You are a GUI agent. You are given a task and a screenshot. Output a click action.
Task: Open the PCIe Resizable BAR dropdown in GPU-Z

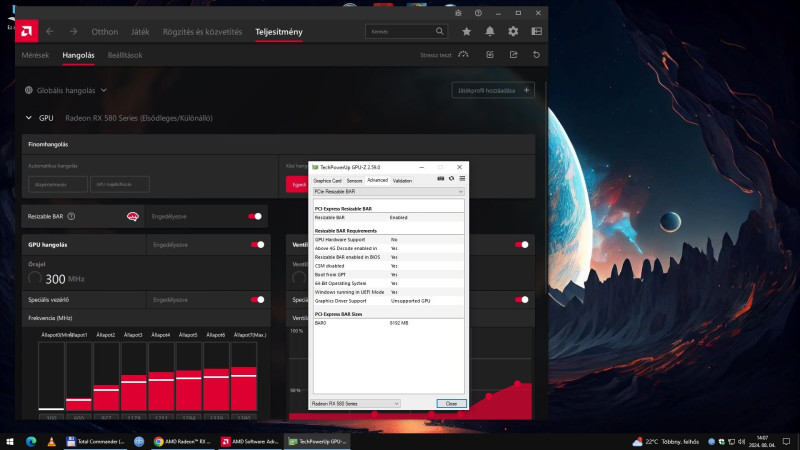[x=388, y=191]
